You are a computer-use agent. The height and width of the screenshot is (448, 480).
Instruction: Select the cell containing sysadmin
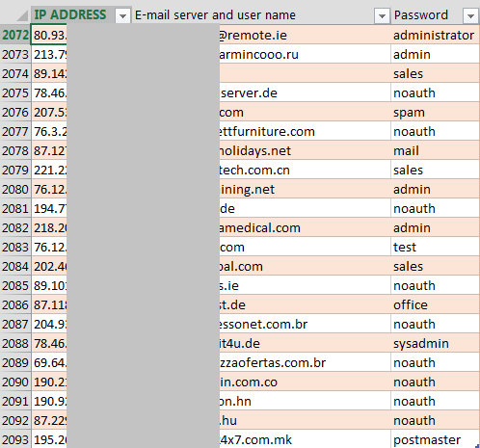point(435,343)
